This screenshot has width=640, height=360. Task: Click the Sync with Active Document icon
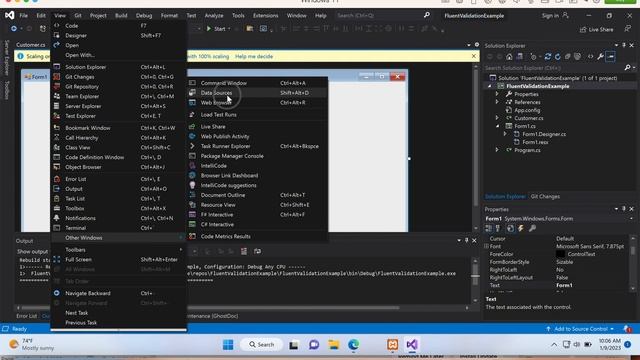(x=548, y=57)
